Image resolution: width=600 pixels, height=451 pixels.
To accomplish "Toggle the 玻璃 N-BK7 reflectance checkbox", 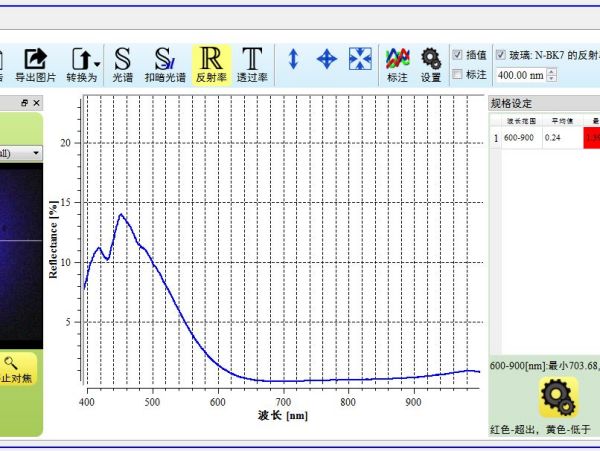I will [x=502, y=55].
